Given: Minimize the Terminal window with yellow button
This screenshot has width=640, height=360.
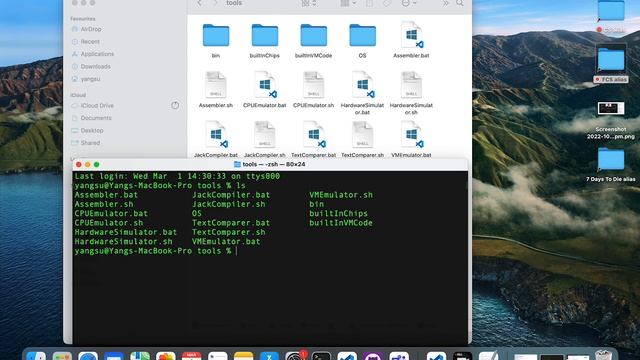Looking at the screenshot, I should (x=87, y=164).
